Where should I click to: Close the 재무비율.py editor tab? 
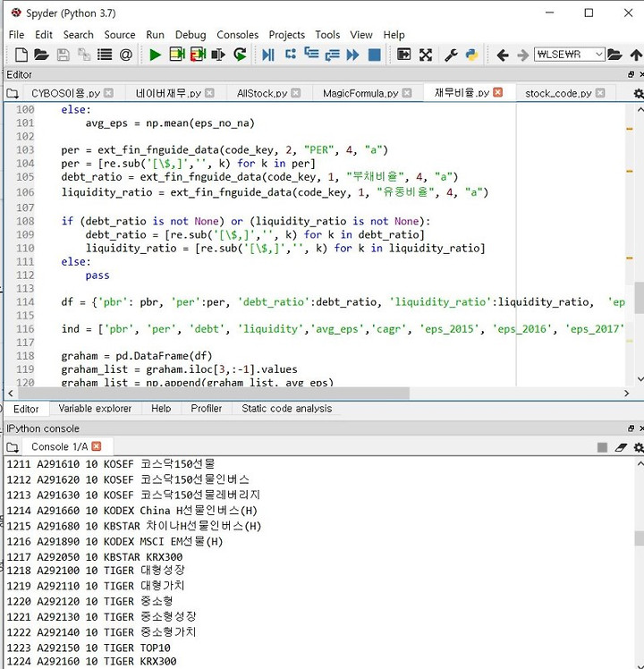coord(498,92)
